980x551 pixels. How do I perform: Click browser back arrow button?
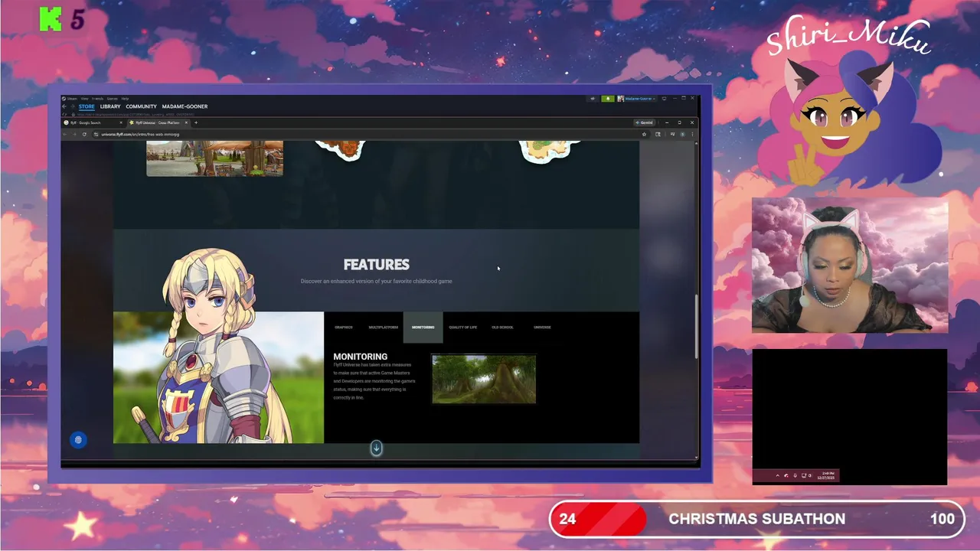64,134
